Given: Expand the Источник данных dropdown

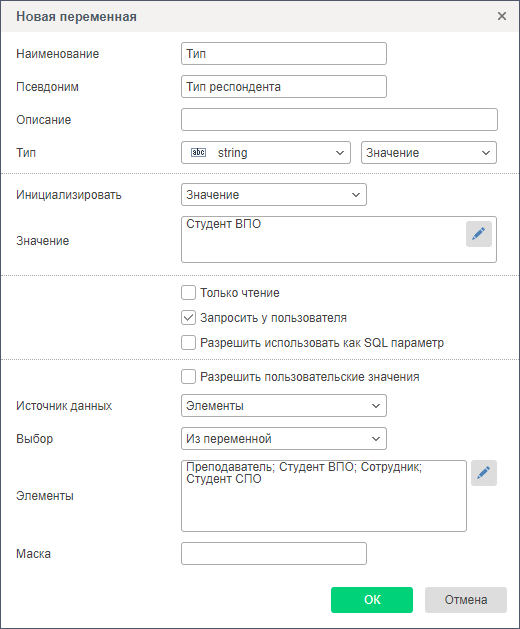Looking at the screenshot, I should [x=284, y=406].
